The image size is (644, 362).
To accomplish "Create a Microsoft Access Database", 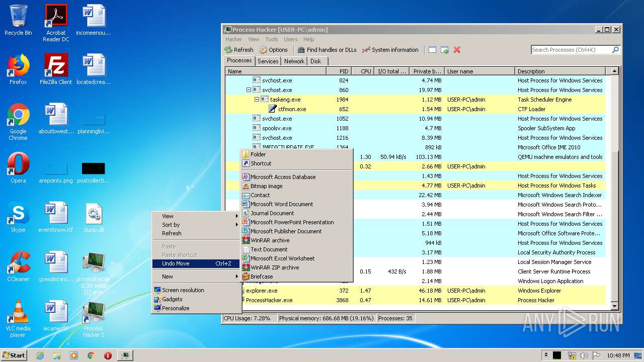I will click(x=296, y=177).
